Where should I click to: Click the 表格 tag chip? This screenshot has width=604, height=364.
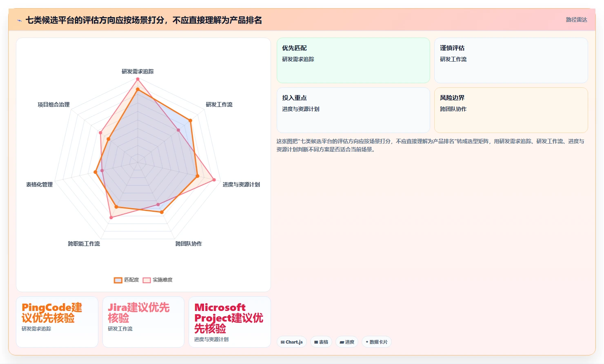tap(321, 342)
